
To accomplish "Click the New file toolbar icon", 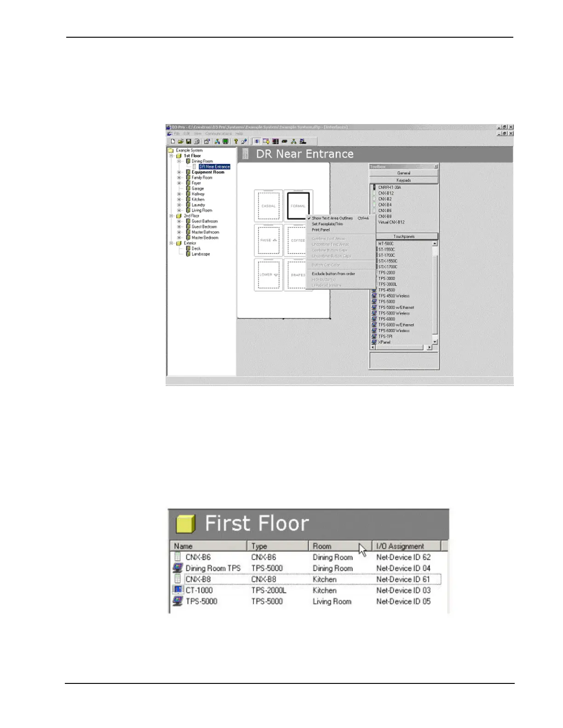I will coord(173,142).
